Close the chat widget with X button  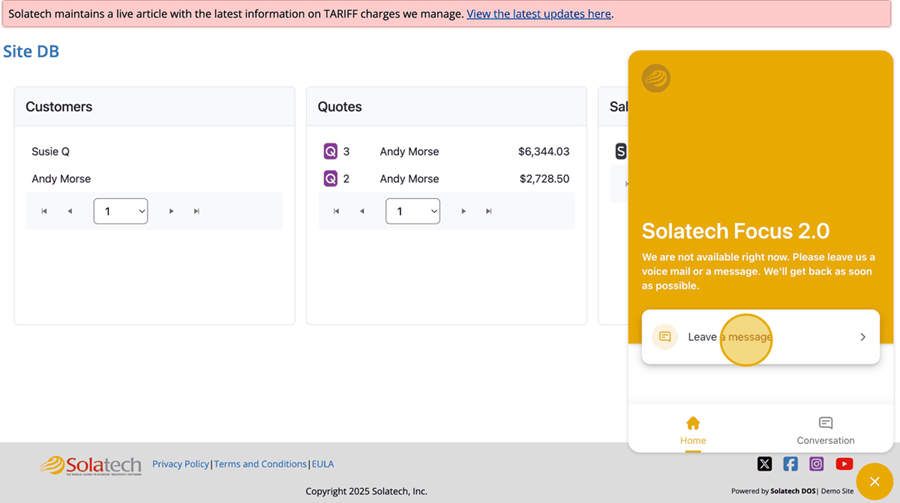point(875,481)
